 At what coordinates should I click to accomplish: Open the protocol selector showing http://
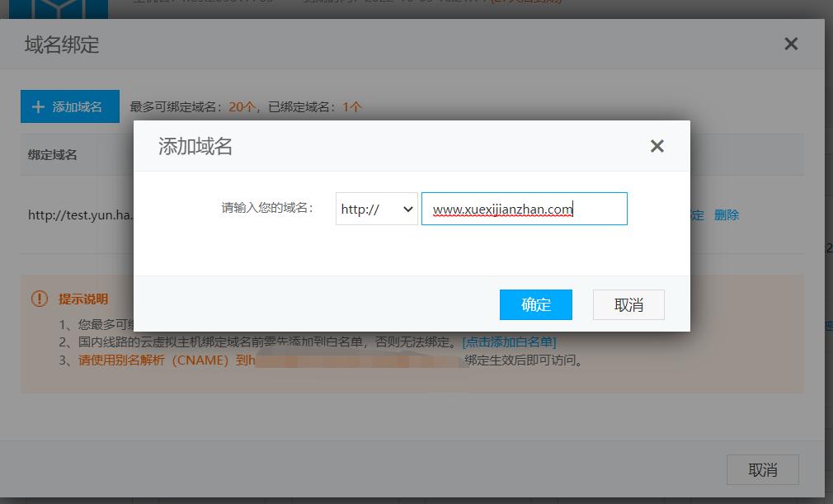tap(376, 209)
